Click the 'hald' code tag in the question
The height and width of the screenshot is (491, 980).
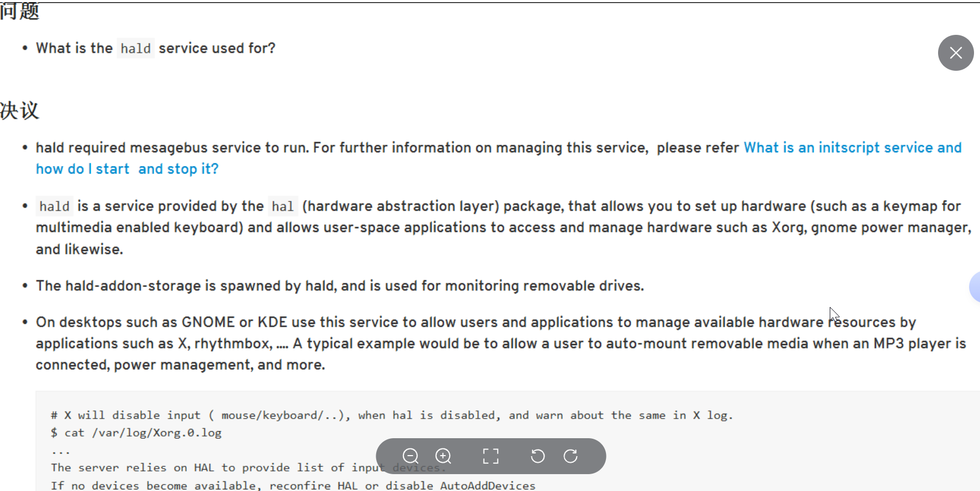point(136,48)
